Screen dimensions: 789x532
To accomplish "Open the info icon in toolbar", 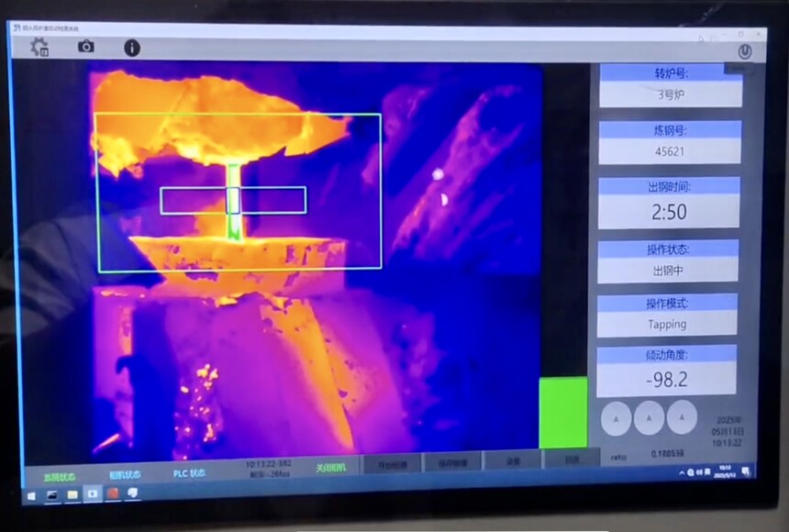I will [132, 48].
